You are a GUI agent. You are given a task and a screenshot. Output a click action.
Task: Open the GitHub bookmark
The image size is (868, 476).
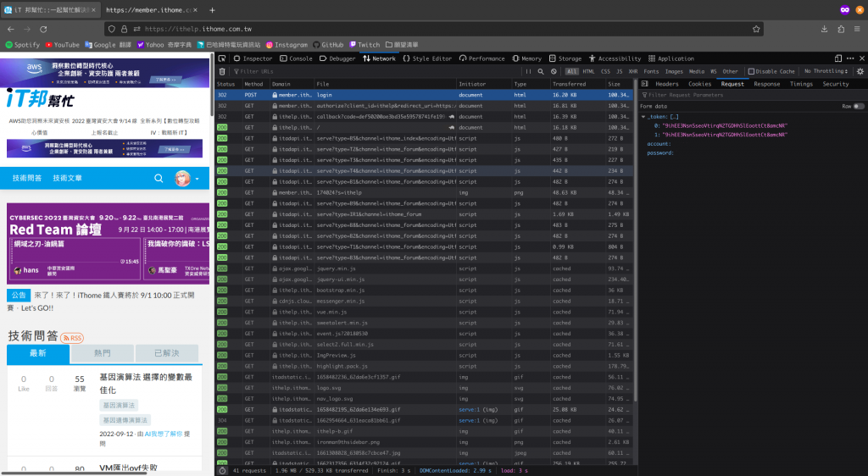coord(328,45)
